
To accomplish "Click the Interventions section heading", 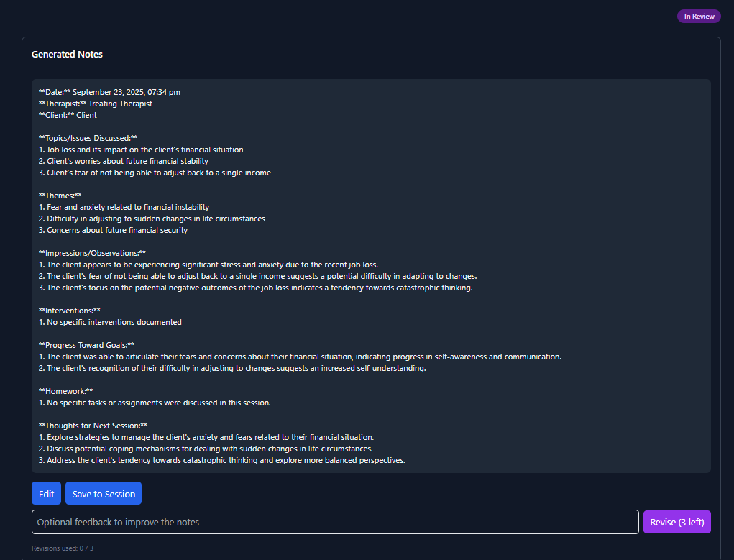I will (x=69, y=311).
